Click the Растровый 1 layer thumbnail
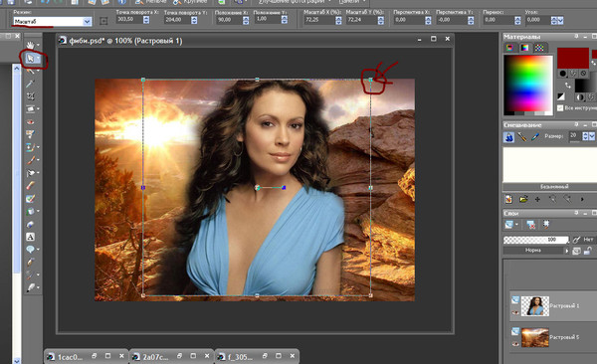 point(535,306)
